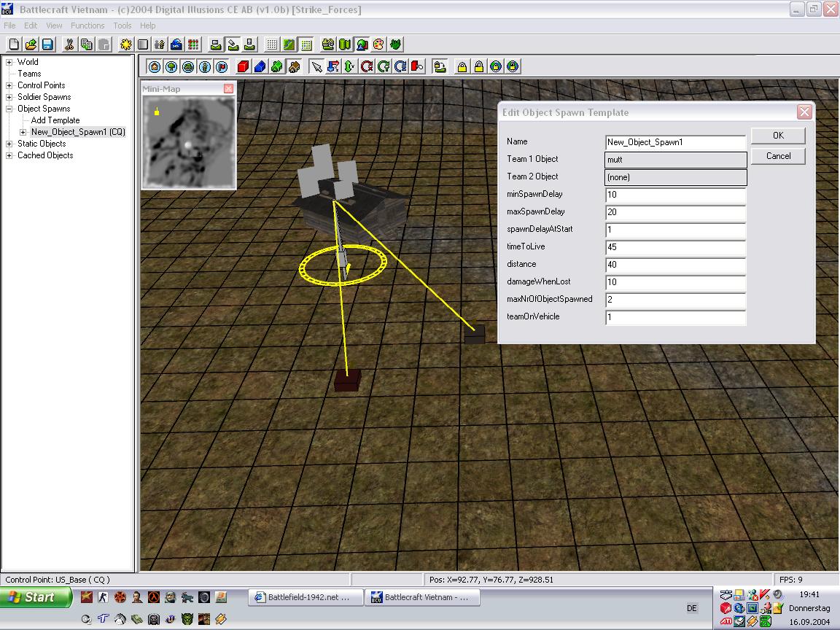Choose the green rotate Y tool
The image size is (840, 630).
[384, 66]
